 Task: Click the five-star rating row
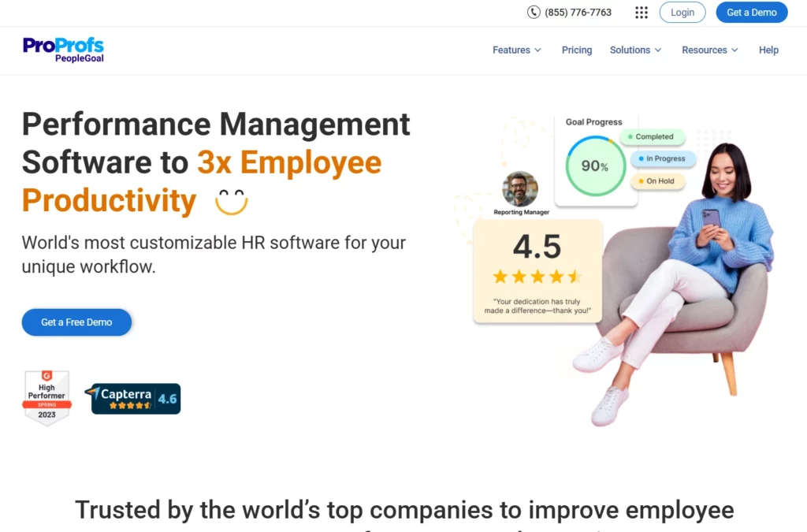pos(537,277)
